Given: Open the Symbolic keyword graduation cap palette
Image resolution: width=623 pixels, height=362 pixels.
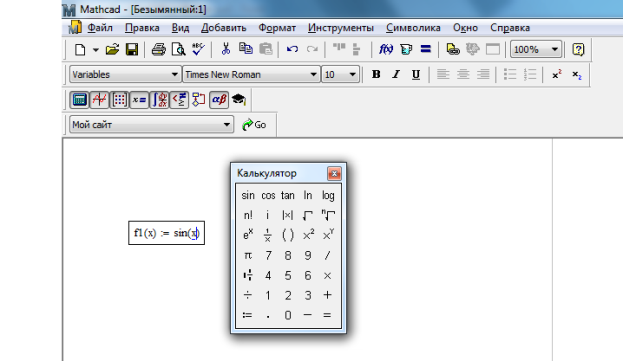Looking at the screenshot, I should point(239,100).
